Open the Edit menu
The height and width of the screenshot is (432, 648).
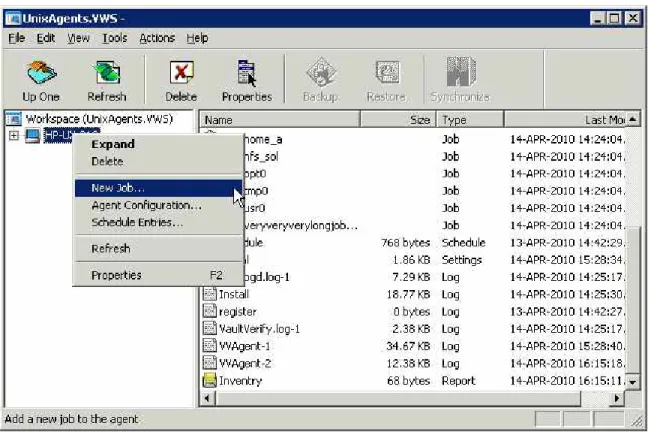point(45,38)
